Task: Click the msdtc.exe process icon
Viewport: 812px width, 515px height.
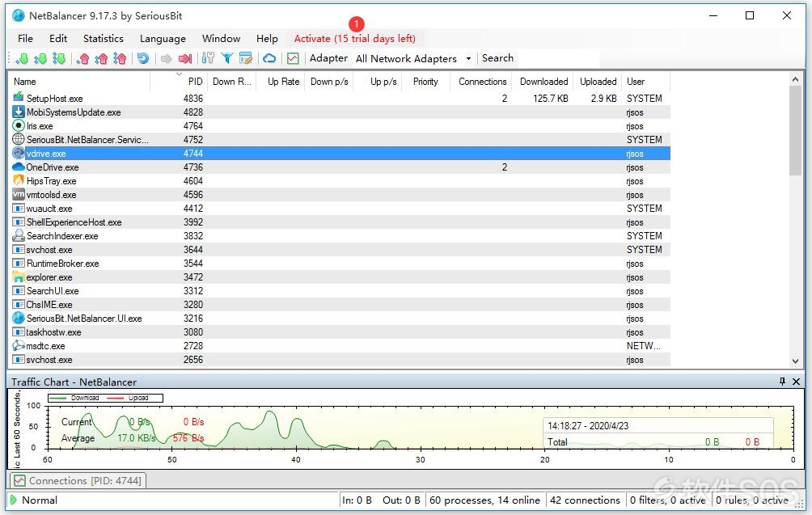Action: pyautogui.click(x=19, y=346)
